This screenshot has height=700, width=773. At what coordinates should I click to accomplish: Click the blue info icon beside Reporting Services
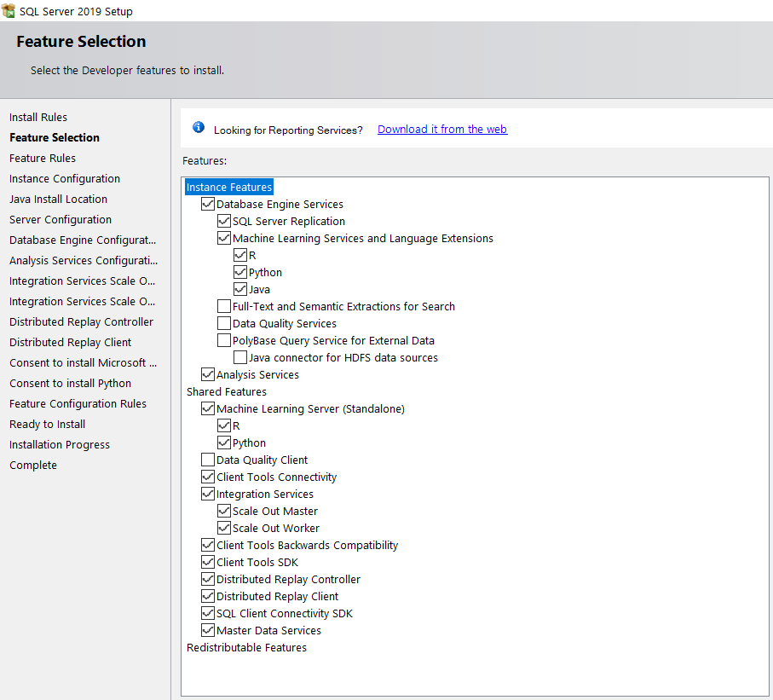tap(199, 128)
